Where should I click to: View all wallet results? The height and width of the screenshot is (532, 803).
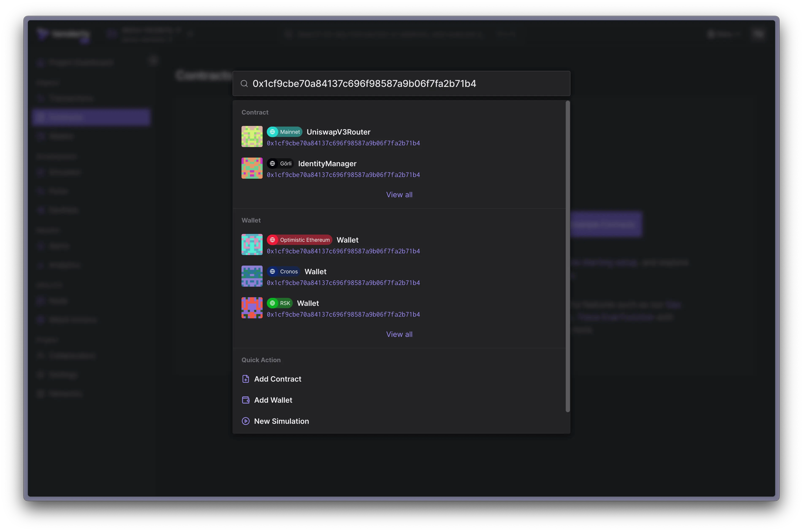[x=399, y=334]
